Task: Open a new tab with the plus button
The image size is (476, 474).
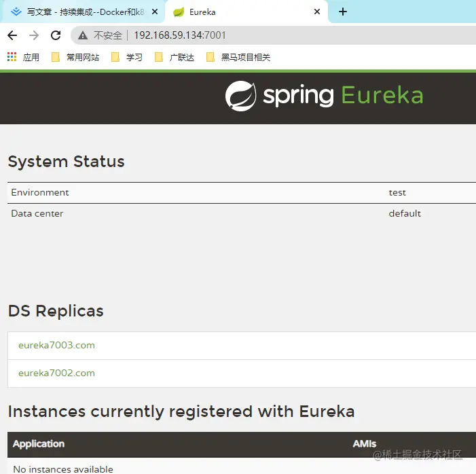Action: 343,12
